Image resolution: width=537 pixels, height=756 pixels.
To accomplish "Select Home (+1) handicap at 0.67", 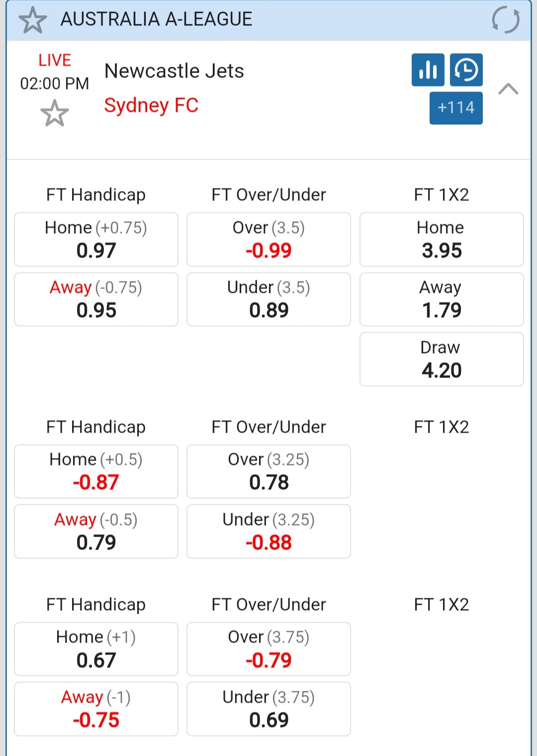I will pyautogui.click(x=96, y=649).
